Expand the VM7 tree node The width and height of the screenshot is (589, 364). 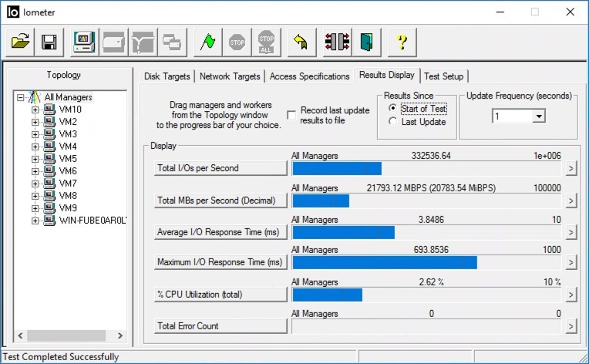tap(35, 184)
